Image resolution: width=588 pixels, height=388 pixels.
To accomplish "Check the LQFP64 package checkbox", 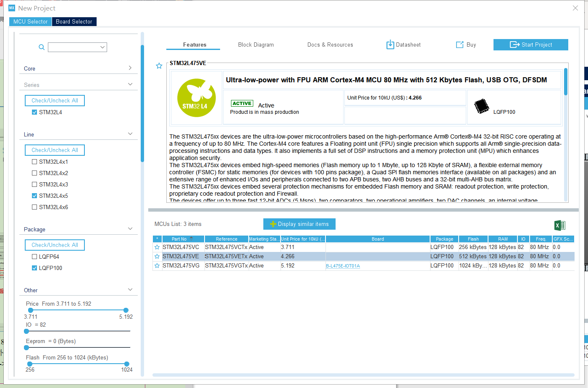I will (34, 257).
